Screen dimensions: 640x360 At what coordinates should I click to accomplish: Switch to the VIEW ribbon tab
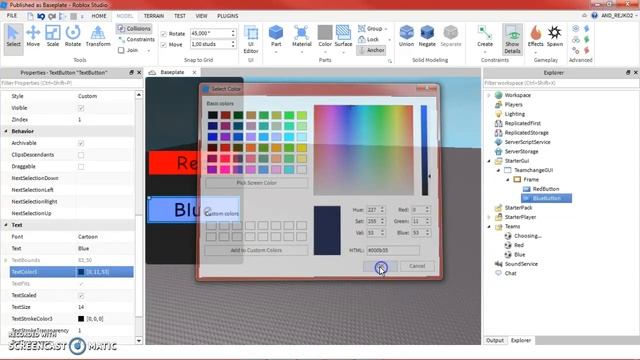tap(201, 16)
